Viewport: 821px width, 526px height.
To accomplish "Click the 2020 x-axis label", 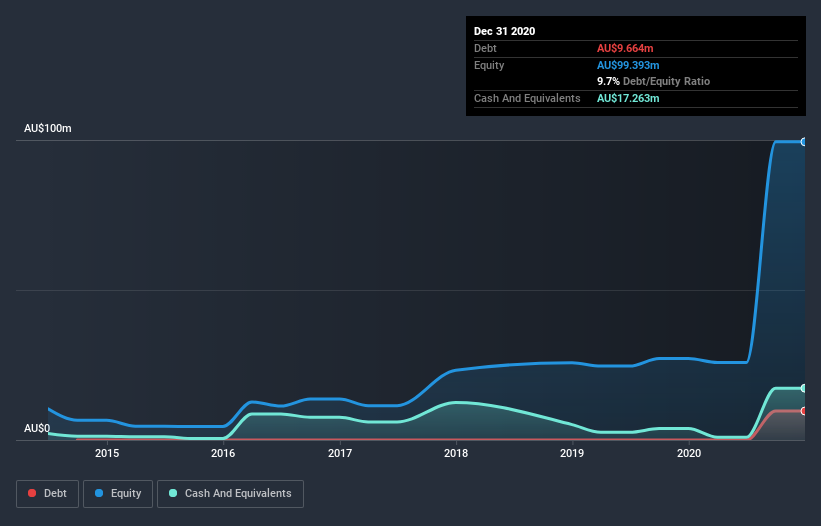I will pos(689,453).
